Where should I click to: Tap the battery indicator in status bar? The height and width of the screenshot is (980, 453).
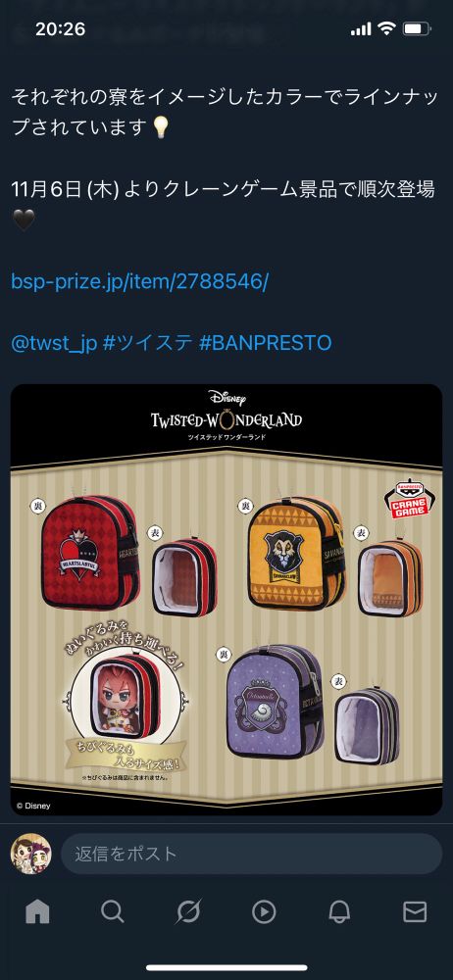(416, 28)
